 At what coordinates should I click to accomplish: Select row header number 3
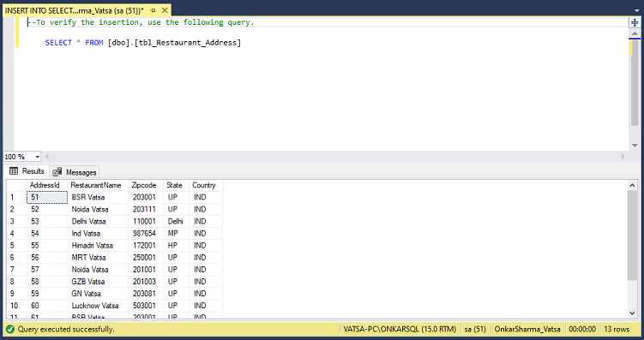click(x=16, y=222)
